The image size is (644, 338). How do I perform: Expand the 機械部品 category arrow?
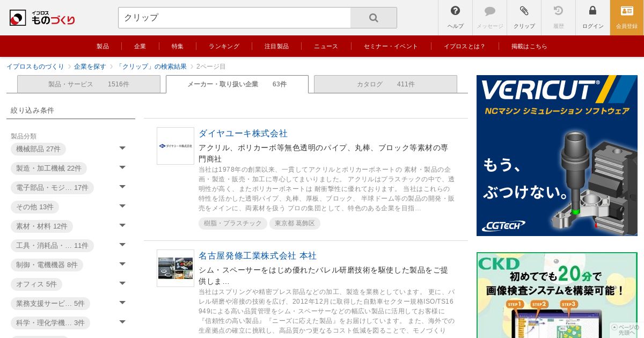pos(122,148)
